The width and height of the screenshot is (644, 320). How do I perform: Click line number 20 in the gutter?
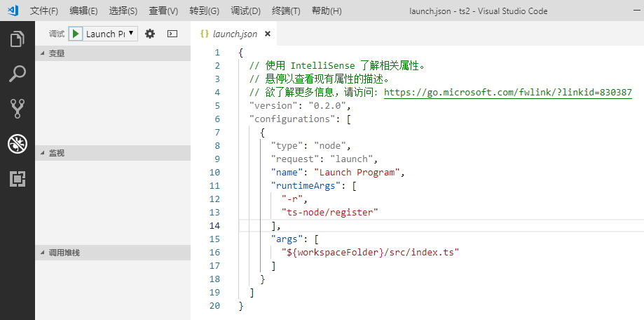pos(215,305)
